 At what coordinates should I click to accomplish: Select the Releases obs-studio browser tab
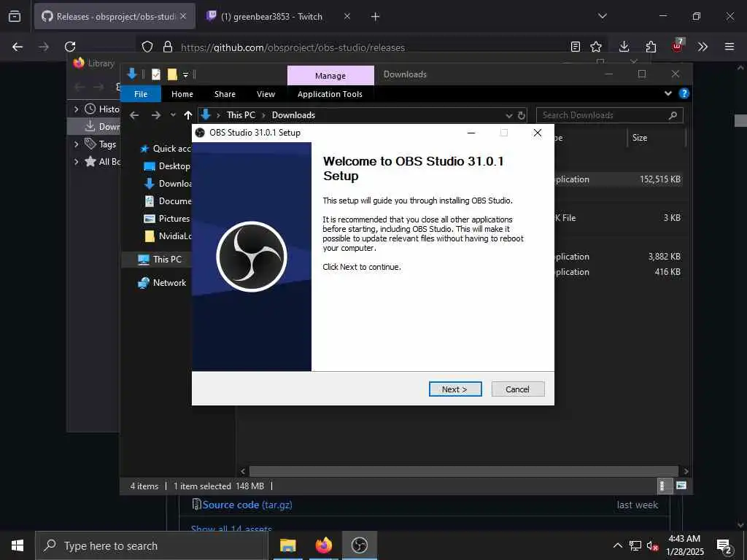pos(115,16)
